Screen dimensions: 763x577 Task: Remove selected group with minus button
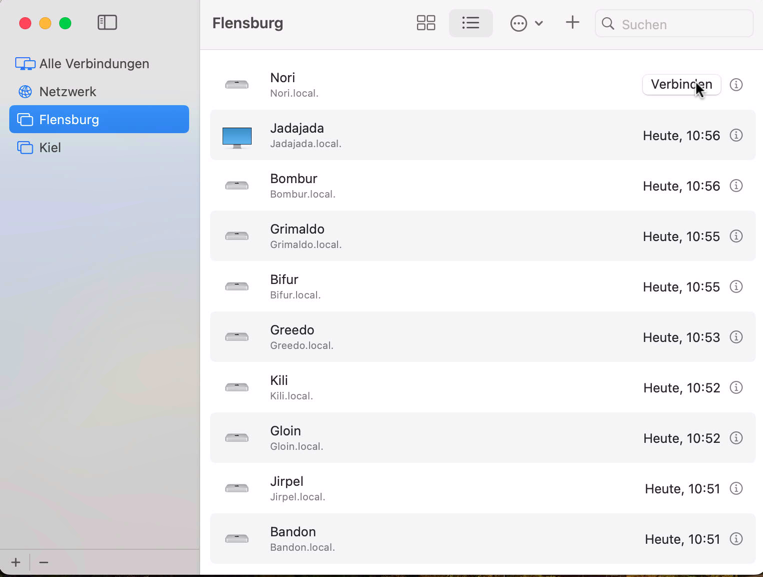tap(44, 562)
